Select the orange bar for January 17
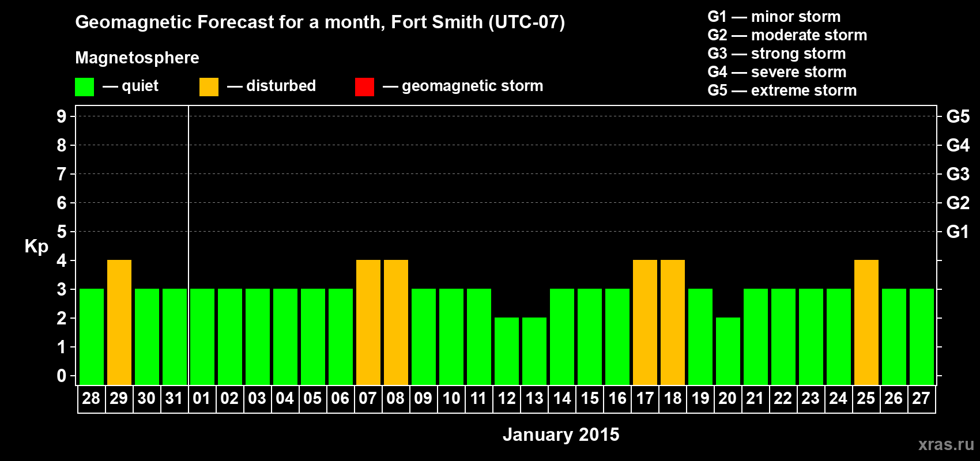The image size is (980, 461). [645, 322]
